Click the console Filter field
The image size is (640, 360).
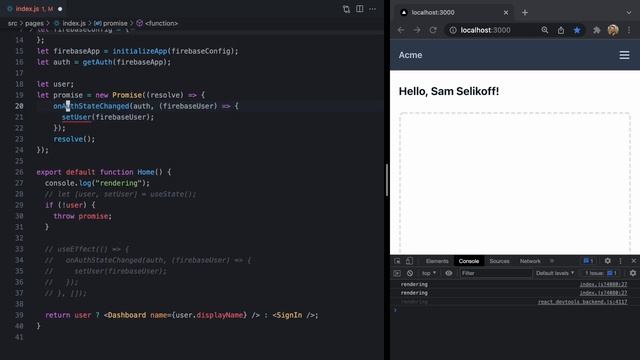[x=495, y=273]
